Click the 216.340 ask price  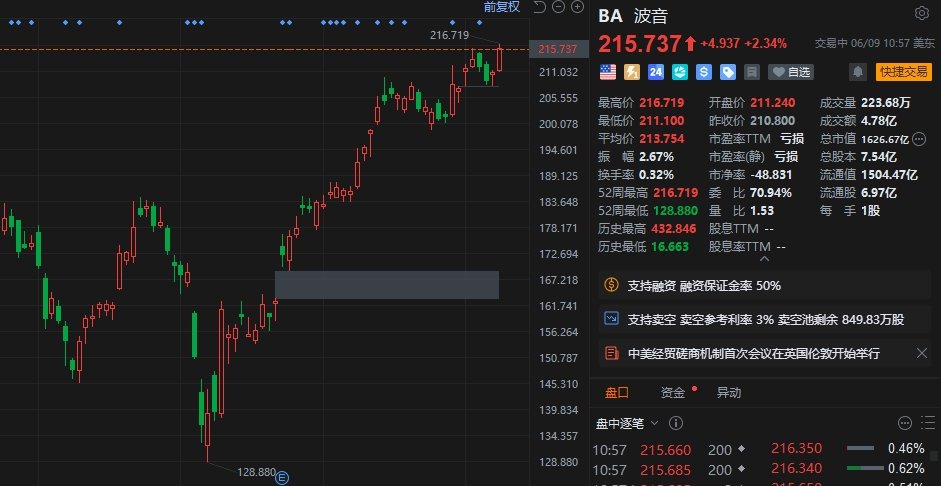(796, 468)
